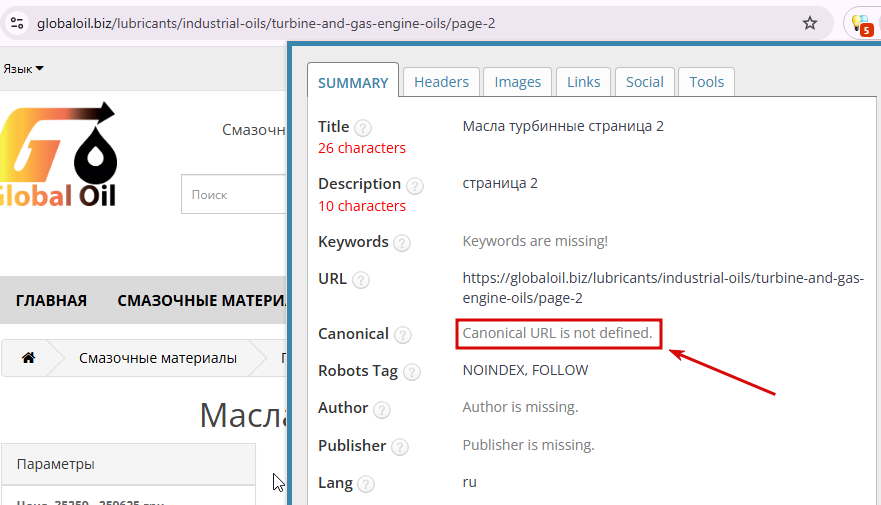881x505 pixels.
Task: Click the Смазочные материалы breadcrumb link
Action: coord(158,358)
